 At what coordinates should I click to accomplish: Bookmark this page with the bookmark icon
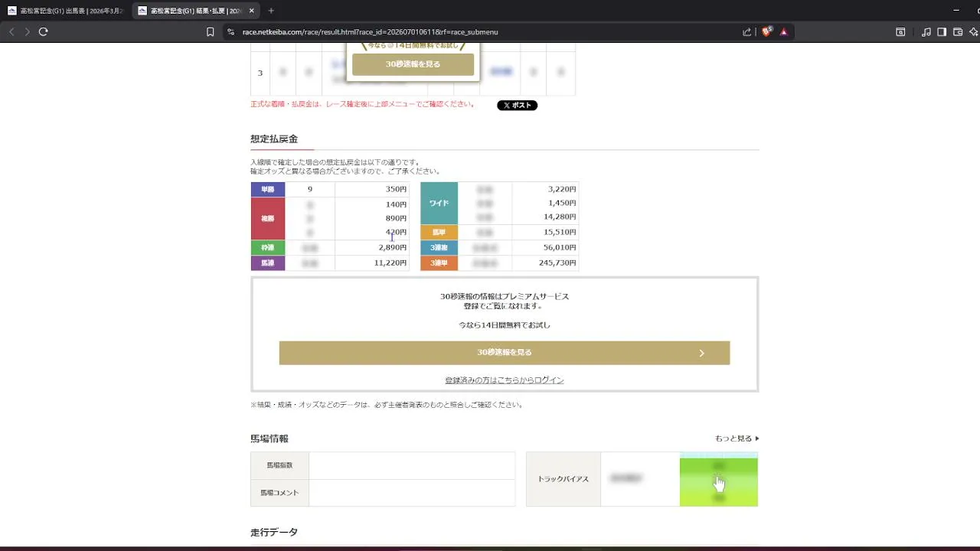tap(211, 32)
